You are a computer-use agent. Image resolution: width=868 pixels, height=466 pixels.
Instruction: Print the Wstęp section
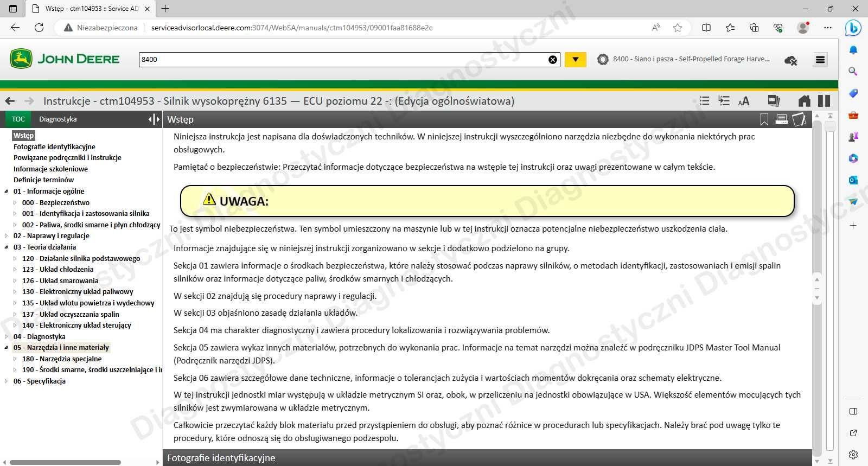click(x=782, y=119)
